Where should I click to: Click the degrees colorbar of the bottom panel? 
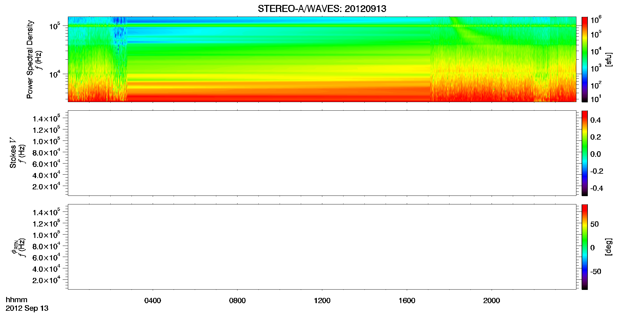585,247
